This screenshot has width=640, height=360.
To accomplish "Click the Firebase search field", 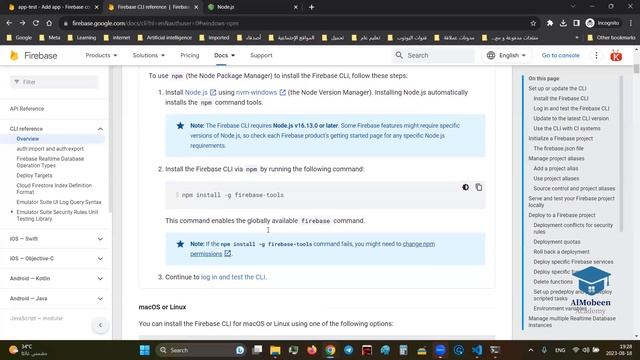I will click(434, 55).
